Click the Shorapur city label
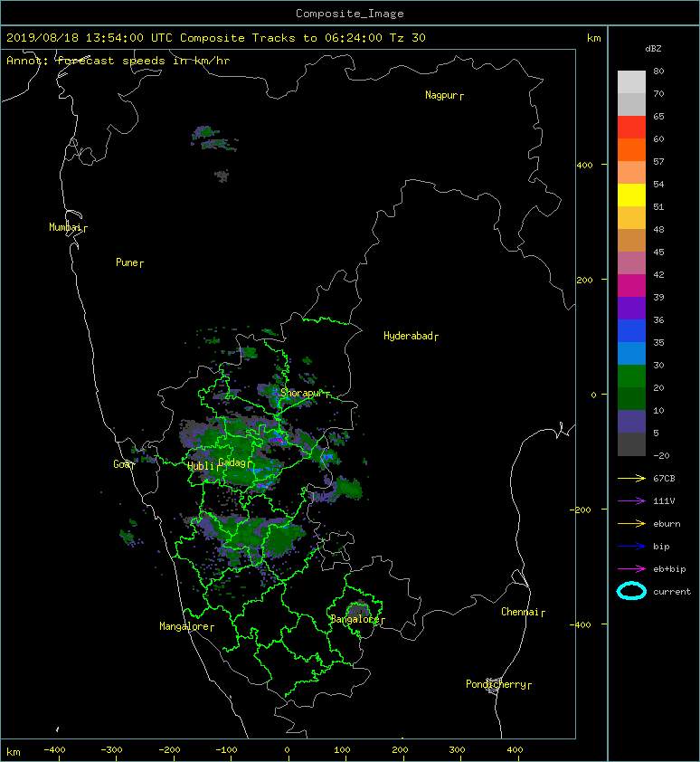This screenshot has width=700, height=762. click(301, 393)
